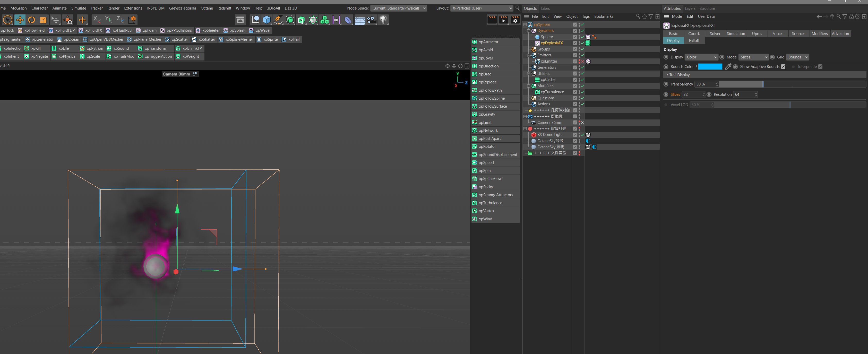Screen dimensions: 868x354
Task: Click xpVortex in the modifier list
Action: [x=495, y=211]
